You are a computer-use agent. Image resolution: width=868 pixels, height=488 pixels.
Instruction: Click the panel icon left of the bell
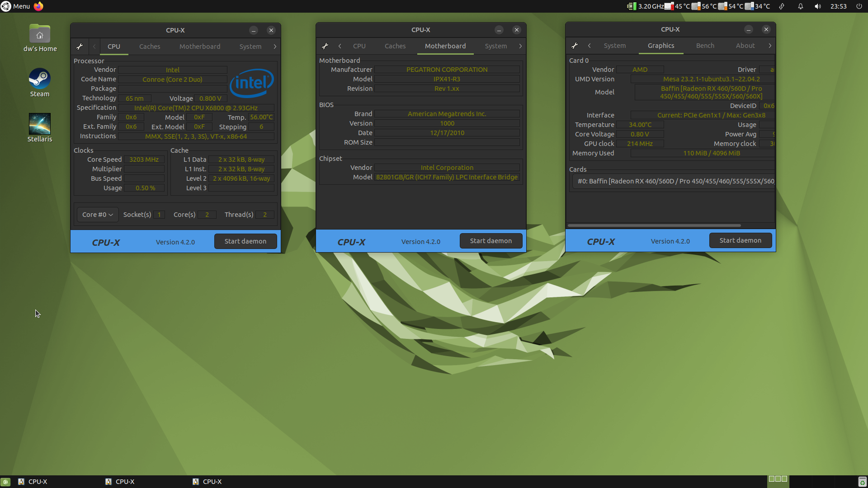click(782, 6)
